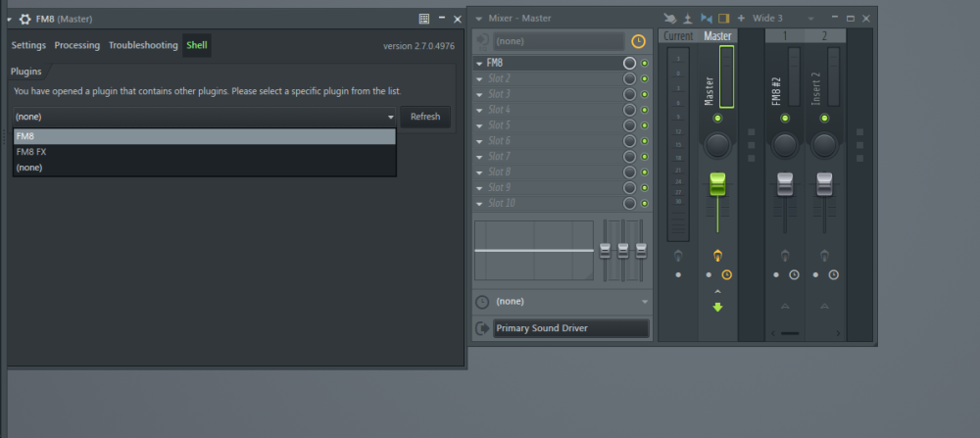
Task: Open the Slot 10 menu arrow
Action: (479, 204)
